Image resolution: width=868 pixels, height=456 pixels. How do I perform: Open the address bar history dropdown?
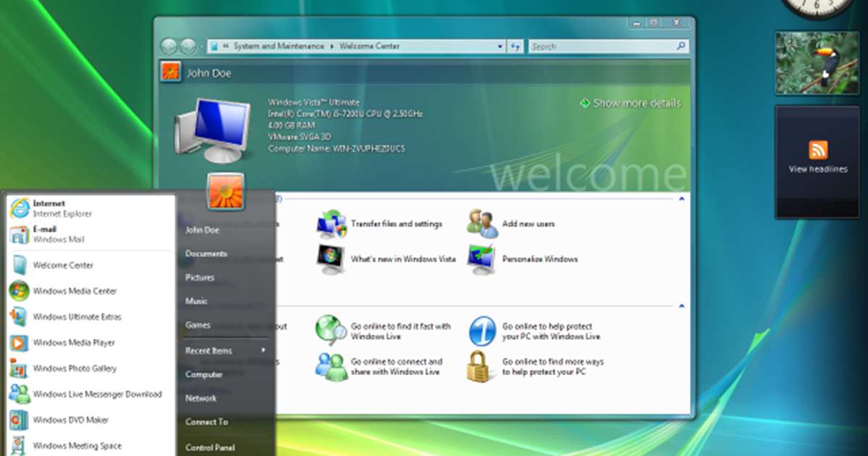click(500, 46)
